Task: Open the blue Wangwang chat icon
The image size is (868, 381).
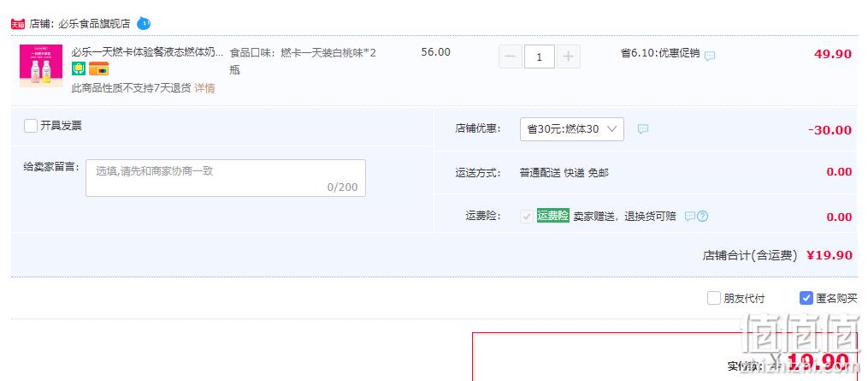Action: pyautogui.click(x=144, y=23)
